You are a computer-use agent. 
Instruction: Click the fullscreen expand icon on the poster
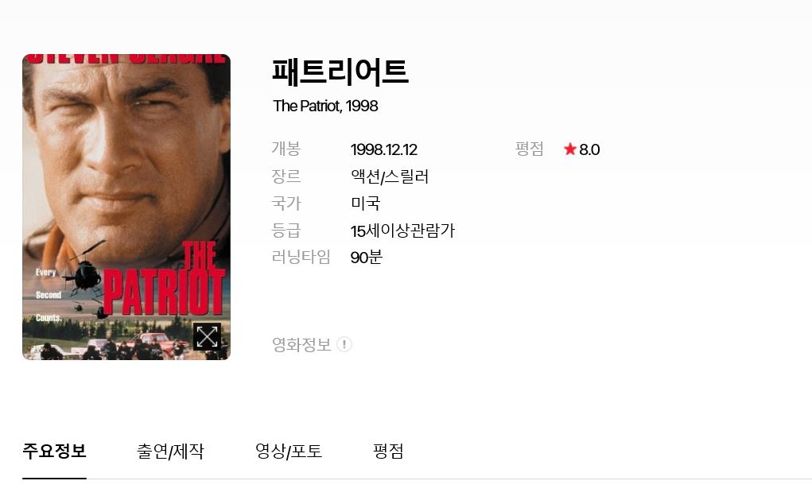(207, 337)
